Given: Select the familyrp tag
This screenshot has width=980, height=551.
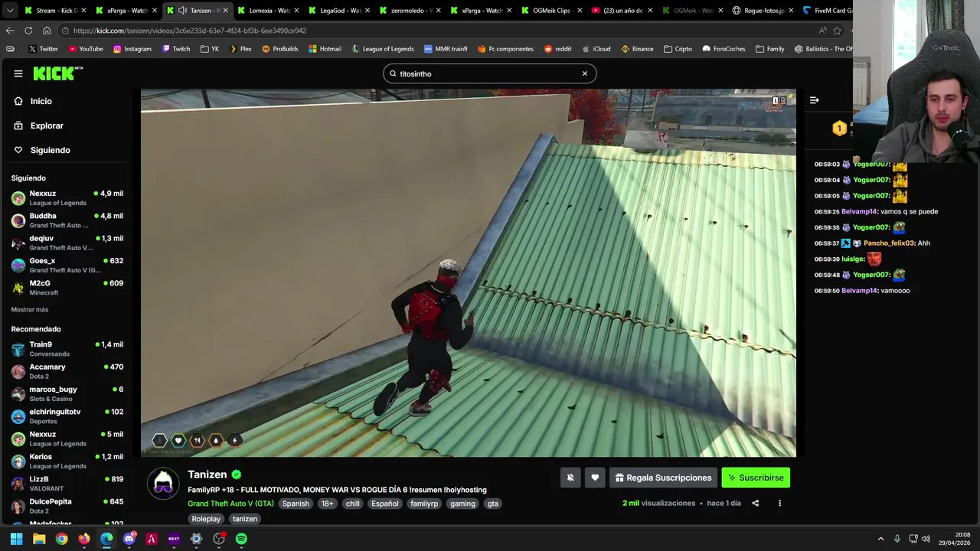Looking at the screenshot, I should tap(424, 504).
